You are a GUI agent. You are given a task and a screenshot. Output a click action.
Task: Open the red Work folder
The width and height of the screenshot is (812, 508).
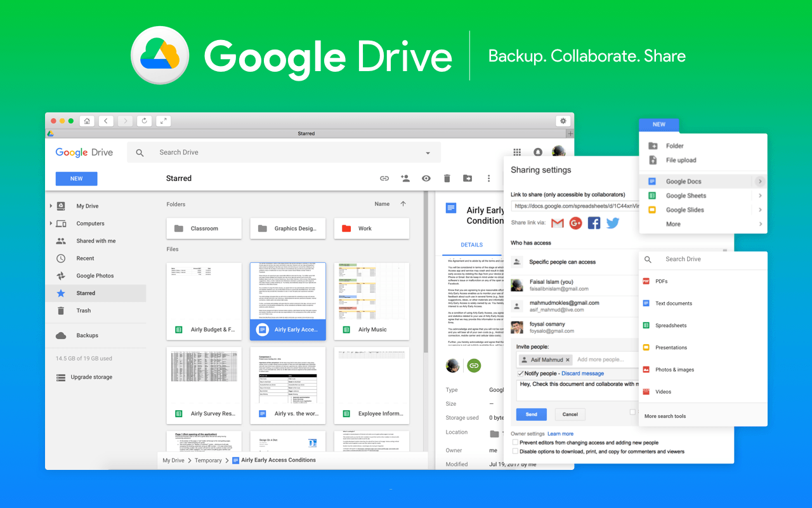[372, 229]
